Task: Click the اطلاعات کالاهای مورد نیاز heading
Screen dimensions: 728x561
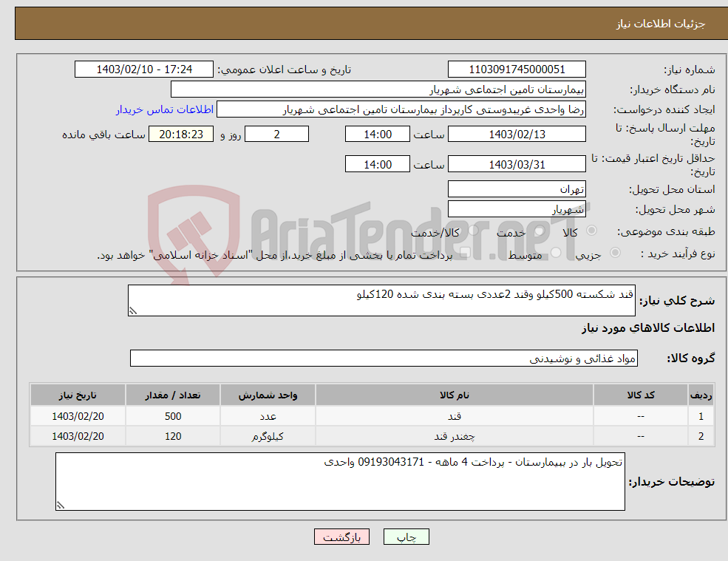Action: click(x=648, y=328)
